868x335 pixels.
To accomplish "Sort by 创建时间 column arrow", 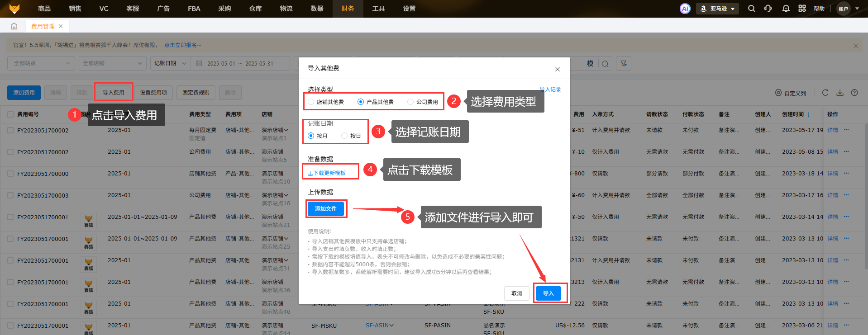I will pyautogui.click(x=809, y=114).
